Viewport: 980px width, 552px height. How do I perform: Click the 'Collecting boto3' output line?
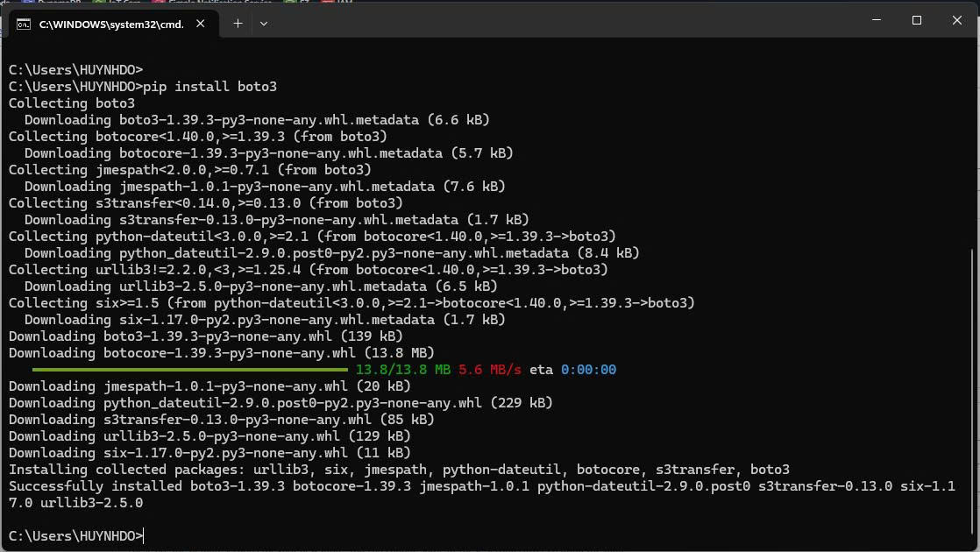pos(72,103)
